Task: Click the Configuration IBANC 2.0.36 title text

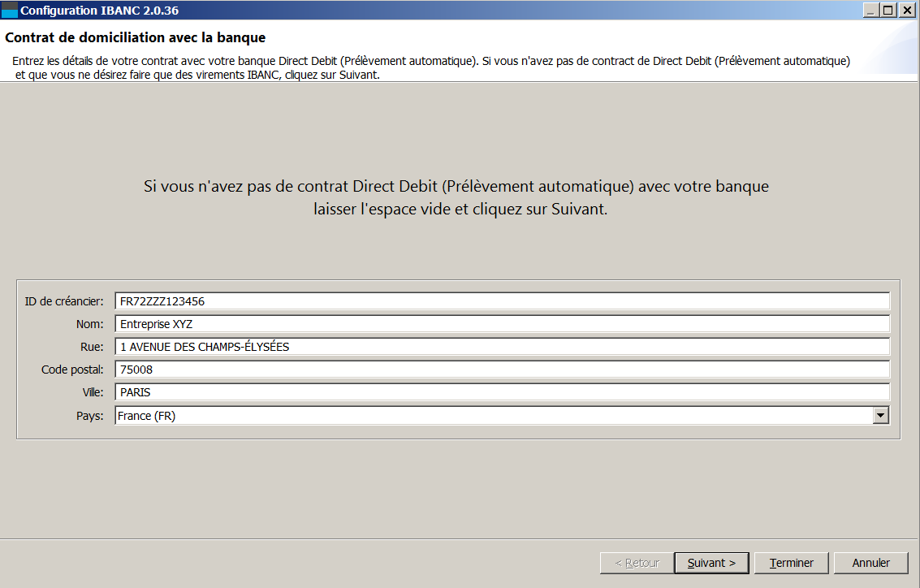Action: [99, 11]
